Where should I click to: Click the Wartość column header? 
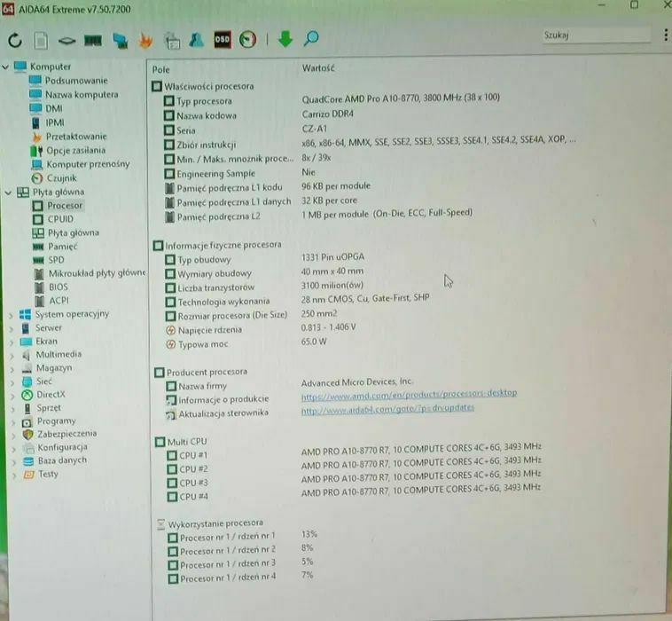(x=318, y=68)
